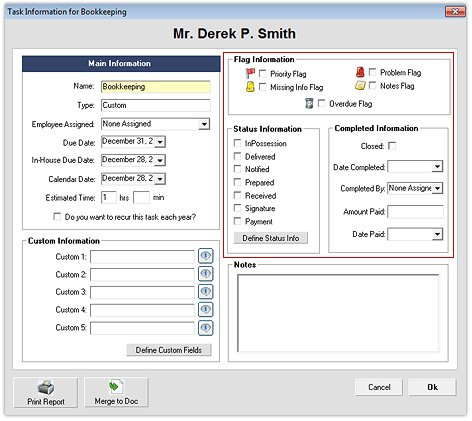This screenshot has height=421, width=472.
Task: Click the Estimated Time hrs field
Action: click(109, 197)
